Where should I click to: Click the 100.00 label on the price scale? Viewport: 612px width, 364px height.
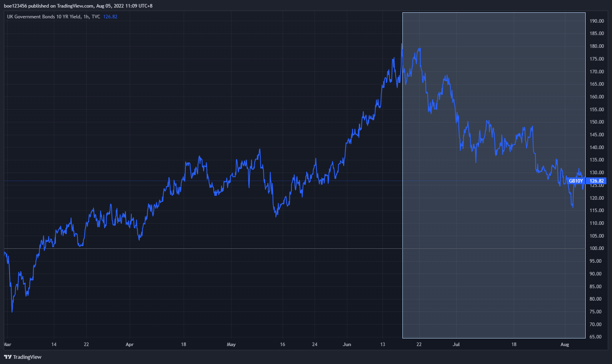[x=596, y=248]
